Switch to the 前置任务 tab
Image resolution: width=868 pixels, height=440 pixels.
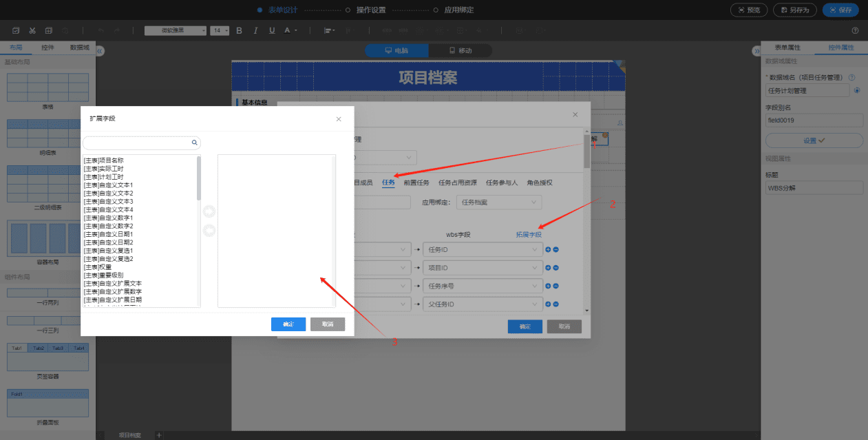click(416, 182)
